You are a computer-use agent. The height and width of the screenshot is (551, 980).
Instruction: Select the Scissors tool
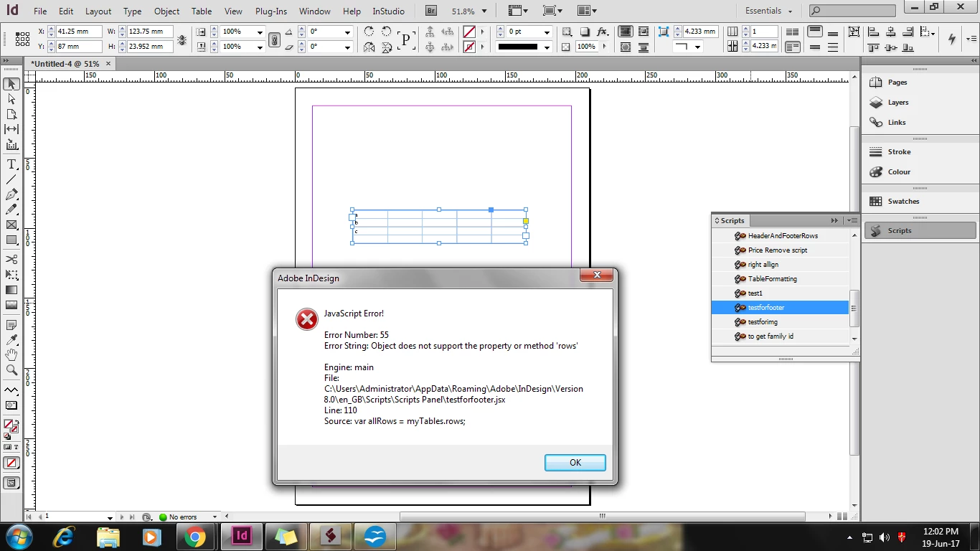(x=11, y=259)
